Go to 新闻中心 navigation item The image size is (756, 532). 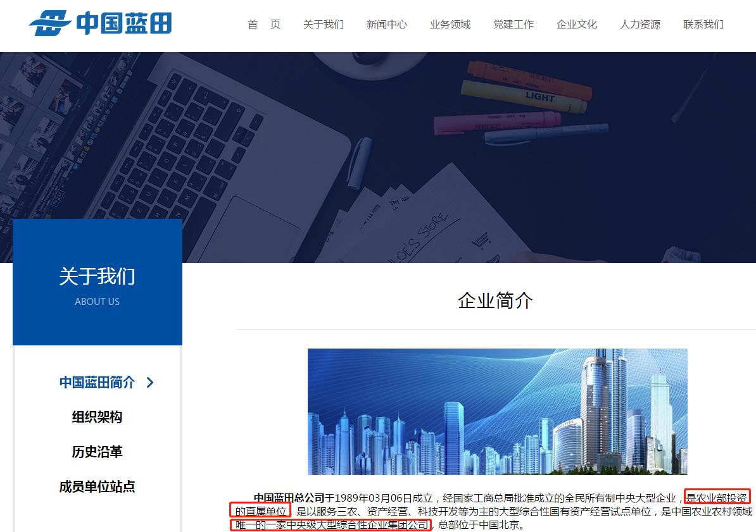point(386,25)
